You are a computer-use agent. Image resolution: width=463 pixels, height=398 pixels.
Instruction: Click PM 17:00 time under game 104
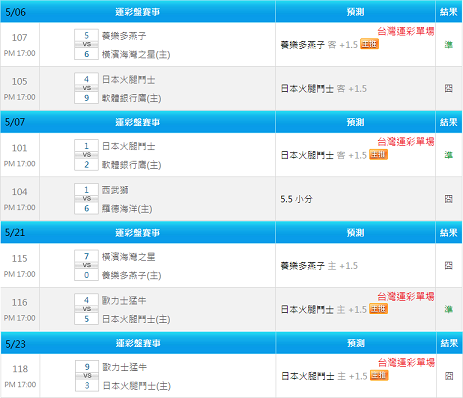point(20,207)
